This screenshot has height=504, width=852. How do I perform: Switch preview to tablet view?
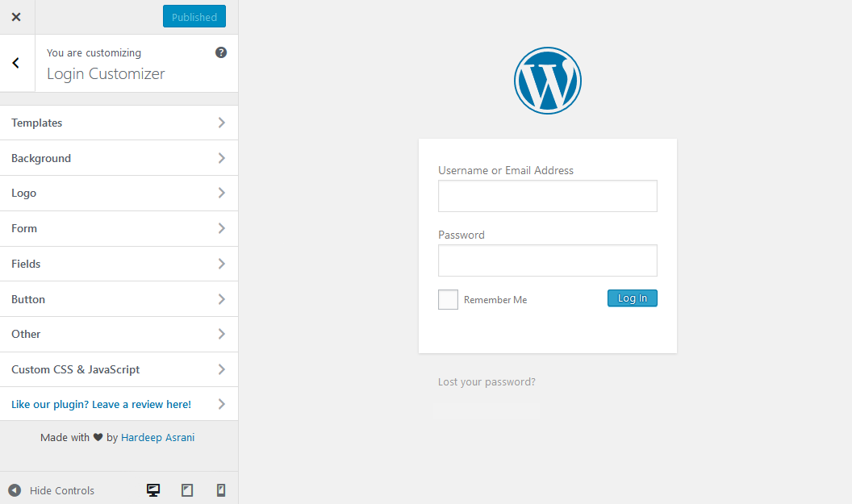pos(186,489)
